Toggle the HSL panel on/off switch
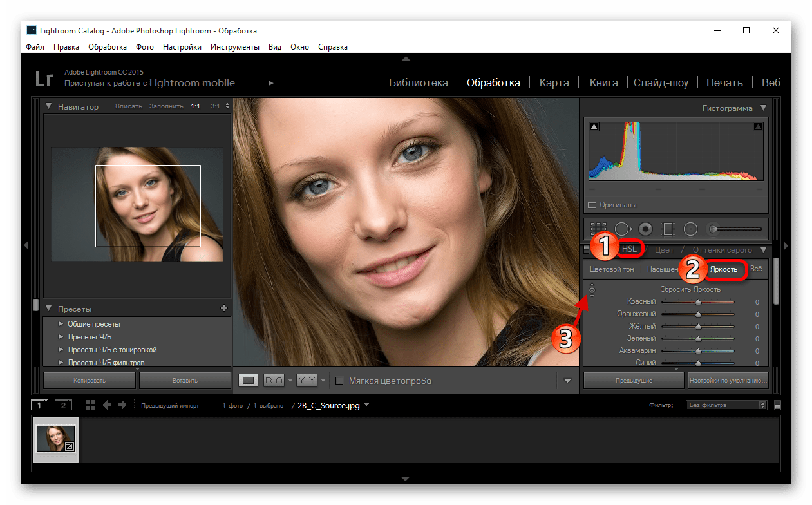Viewport: 812px width, 505px height. pyautogui.click(x=585, y=249)
